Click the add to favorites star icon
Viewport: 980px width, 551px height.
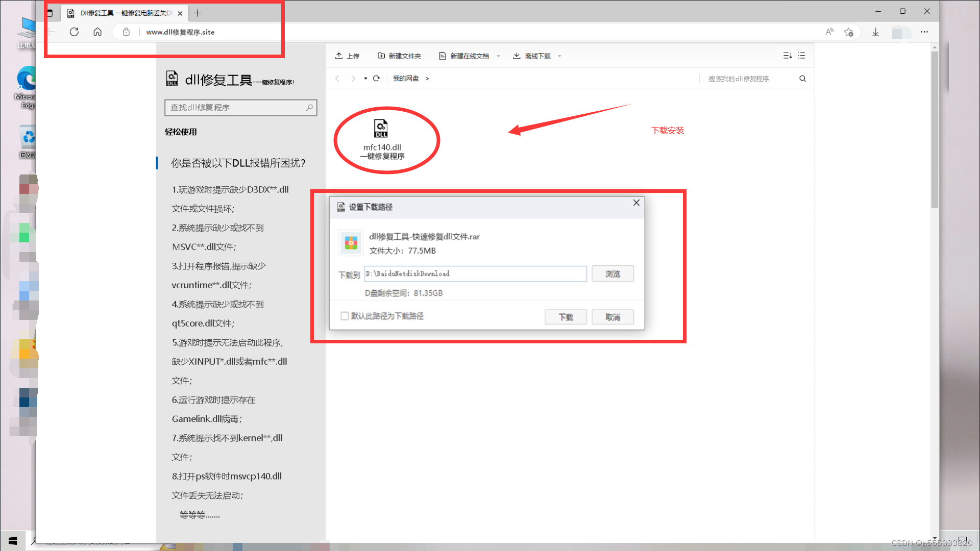849,32
